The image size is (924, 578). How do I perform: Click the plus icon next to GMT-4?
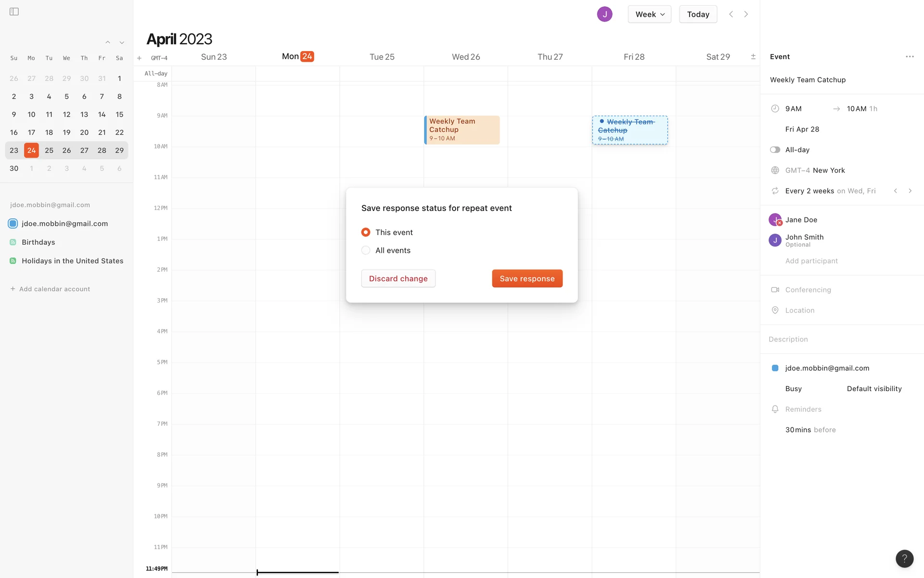click(x=139, y=58)
